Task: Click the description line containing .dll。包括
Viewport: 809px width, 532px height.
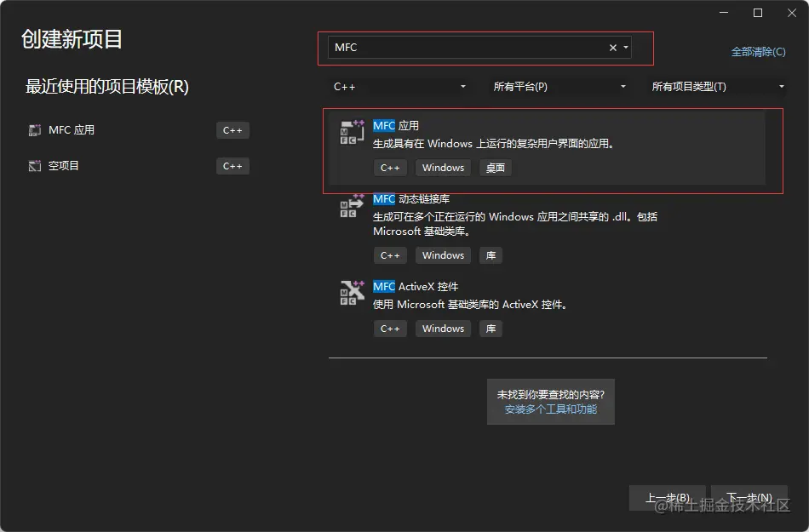Action: click(x=515, y=217)
